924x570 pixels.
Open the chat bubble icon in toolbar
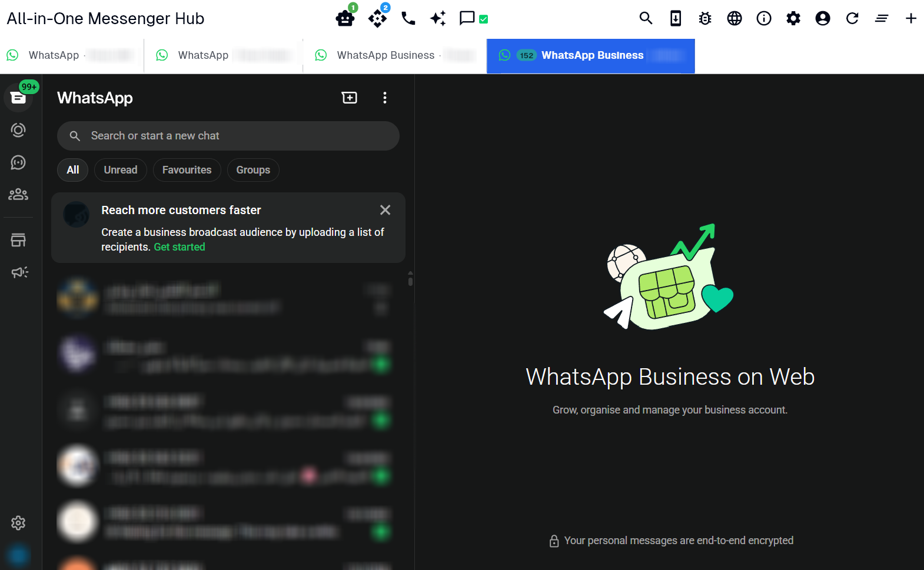point(467,18)
